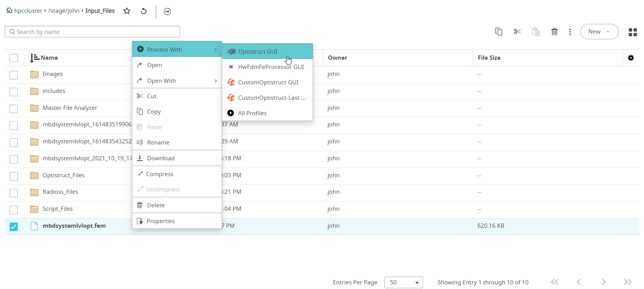Image resolution: width=644 pixels, height=289 pixels.
Task: Open the three-dot more options menu
Action: 570,32
